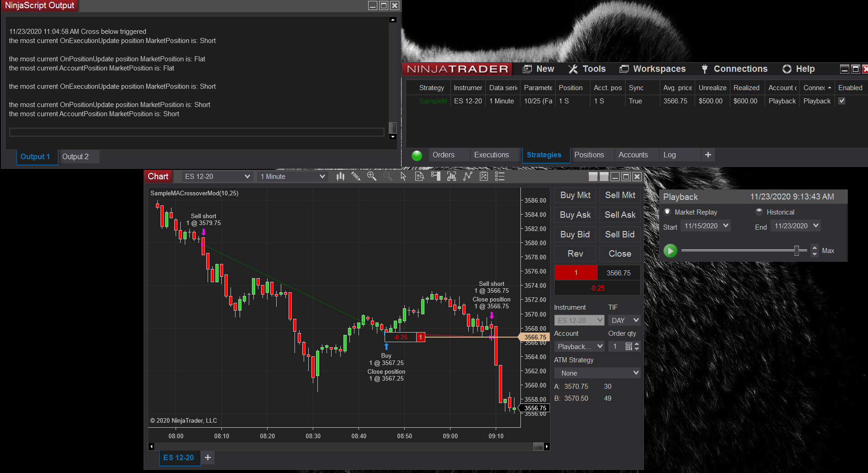Click the first gray link button in Chart title bar
Image resolution: width=868 pixels, height=473 pixels.
click(593, 177)
